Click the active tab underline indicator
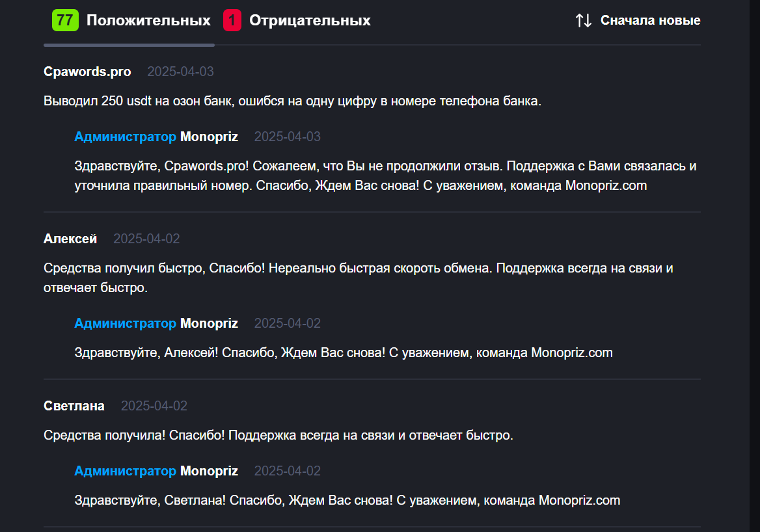The width and height of the screenshot is (760, 532). point(129,45)
